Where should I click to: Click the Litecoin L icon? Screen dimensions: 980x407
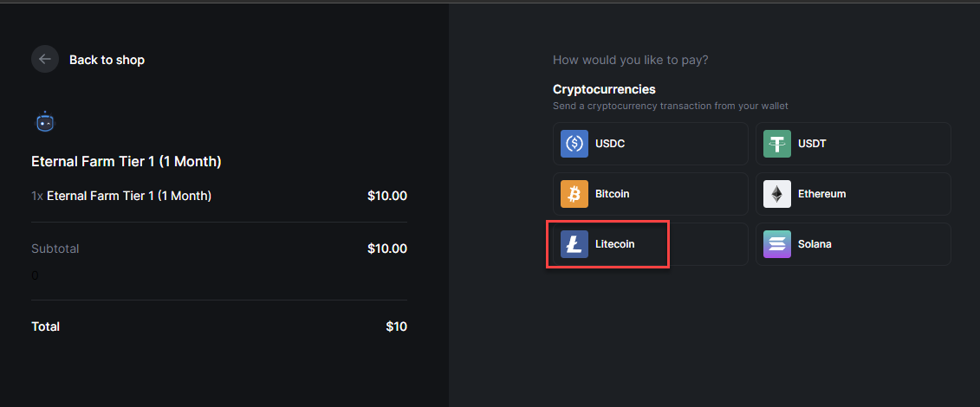click(x=574, y=244)
